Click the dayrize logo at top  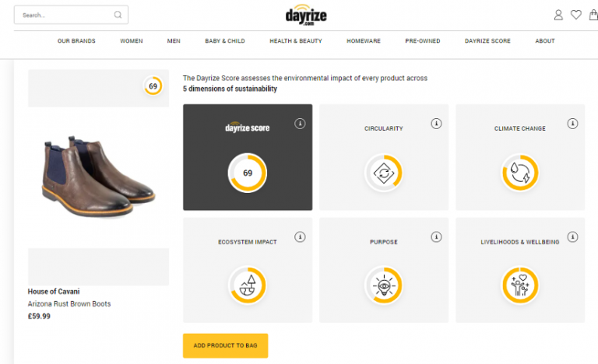coord(304,15)
